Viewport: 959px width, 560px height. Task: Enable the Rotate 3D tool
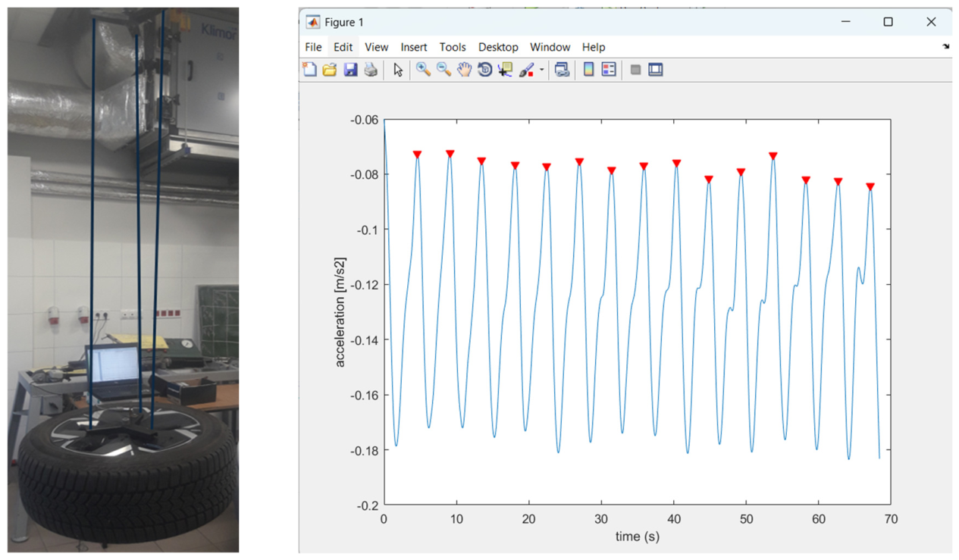[484, 70]
